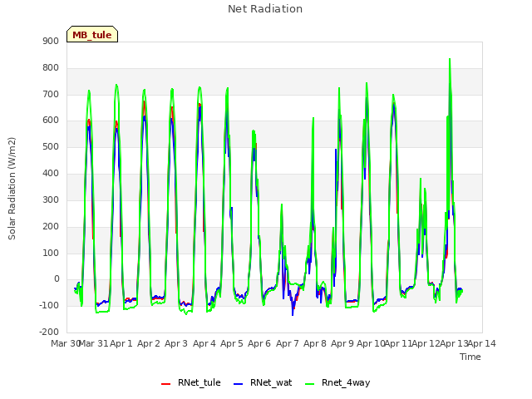
Task: Click the Apr 10 x-axis tick label
Action: point(371,343)
